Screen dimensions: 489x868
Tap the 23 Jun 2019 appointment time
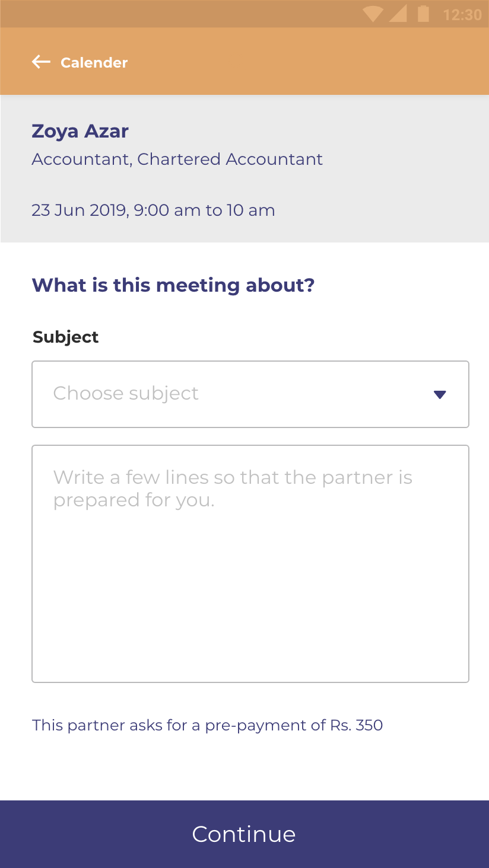[x=153, y=210]
